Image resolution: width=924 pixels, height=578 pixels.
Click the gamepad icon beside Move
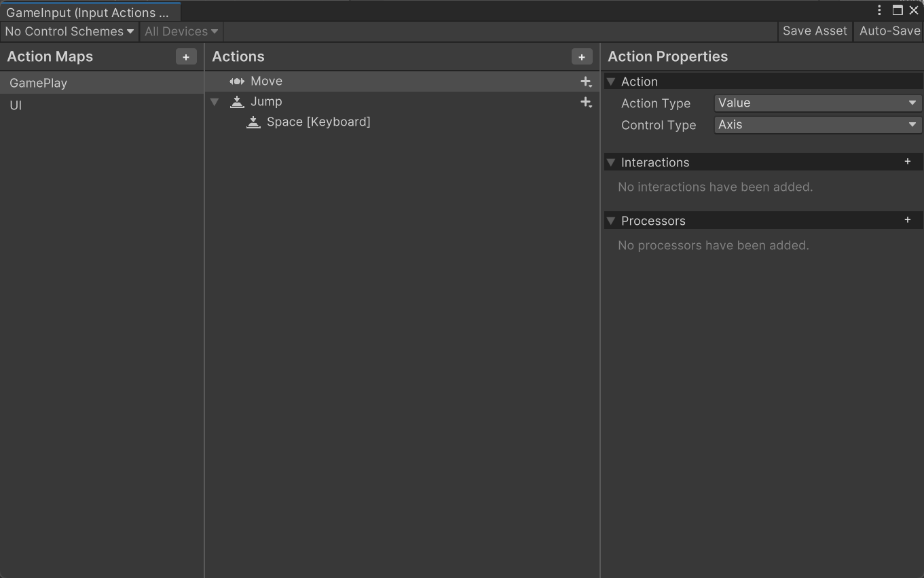pos(236,81)
